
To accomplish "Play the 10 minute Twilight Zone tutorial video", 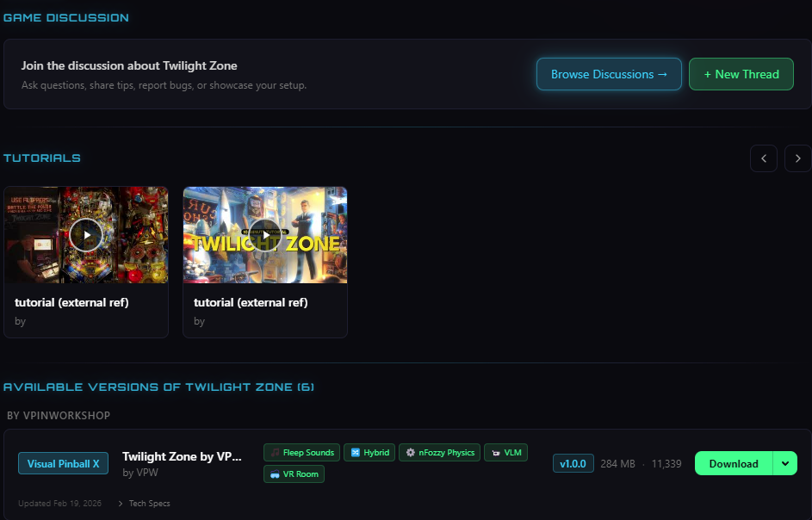I will [265, 235].
